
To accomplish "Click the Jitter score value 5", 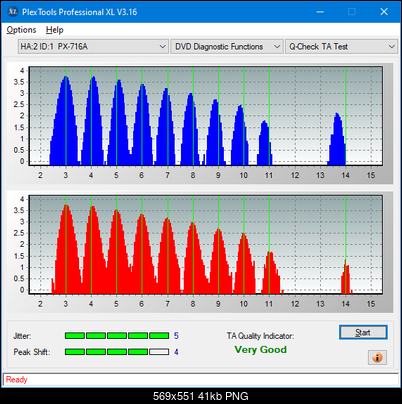I will [176, 336].
